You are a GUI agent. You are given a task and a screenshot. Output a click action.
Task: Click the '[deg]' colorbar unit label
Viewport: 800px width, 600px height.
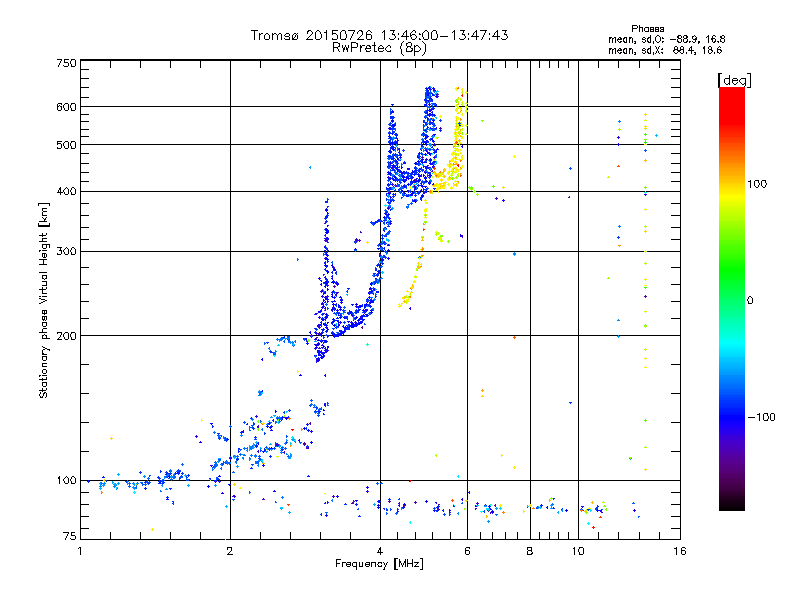[734, 80]
